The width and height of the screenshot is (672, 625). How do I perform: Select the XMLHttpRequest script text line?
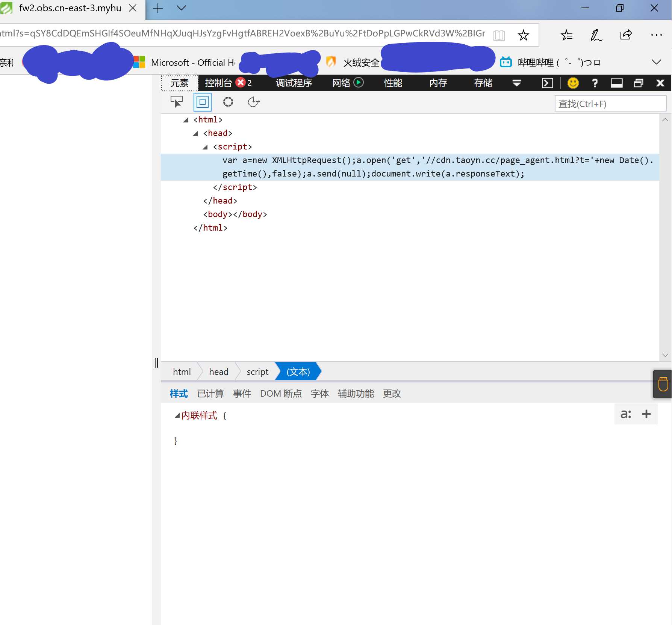pos(410,167)
